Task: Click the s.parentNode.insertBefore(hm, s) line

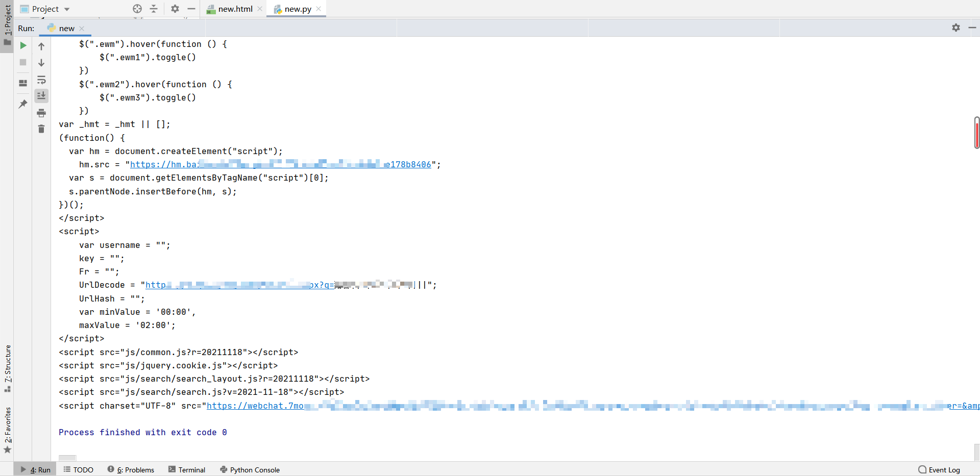Action: coord(153,191)
